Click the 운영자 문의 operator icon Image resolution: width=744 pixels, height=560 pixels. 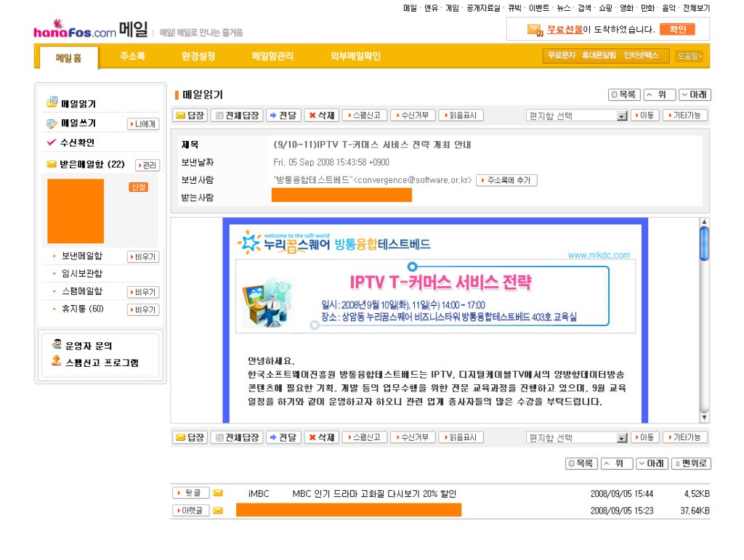57,344
